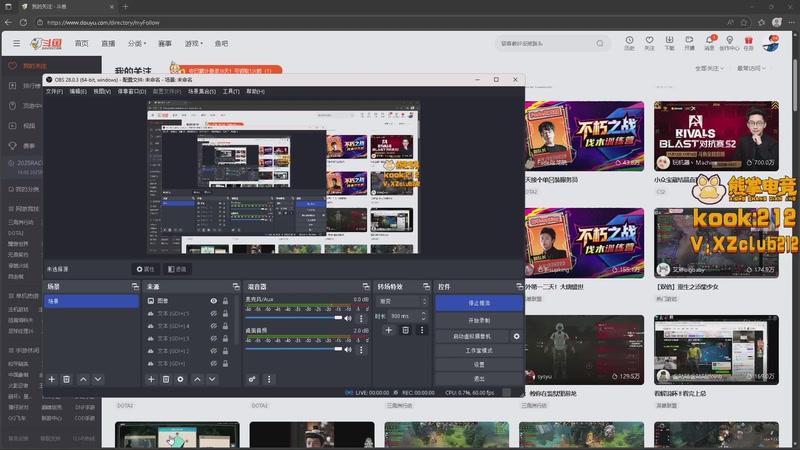Open the 全部关注 filter dropdown
The width and height of the screenshot is (800, 450).
point(709,68)
